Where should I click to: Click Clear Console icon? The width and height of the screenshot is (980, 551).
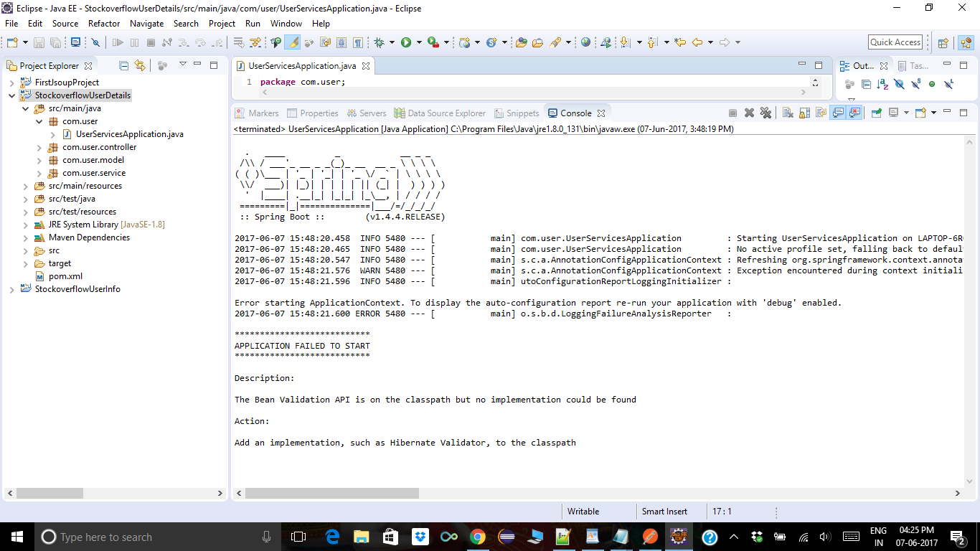click(x=788, y=113)
